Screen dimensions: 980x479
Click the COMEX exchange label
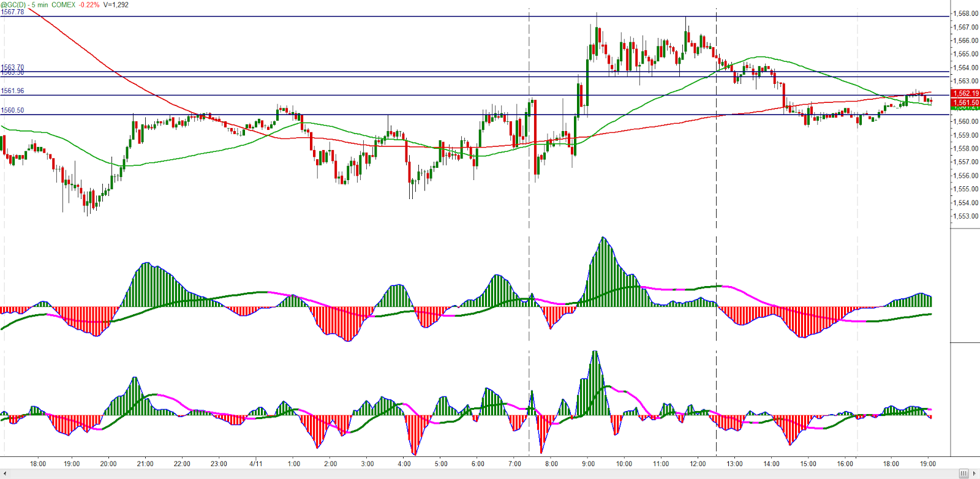(64, 4)
